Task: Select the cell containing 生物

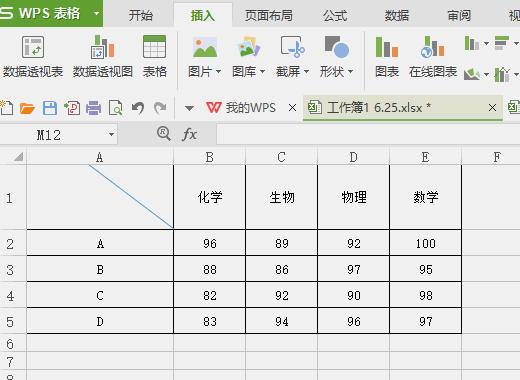Action: click(x=282, y=197)
